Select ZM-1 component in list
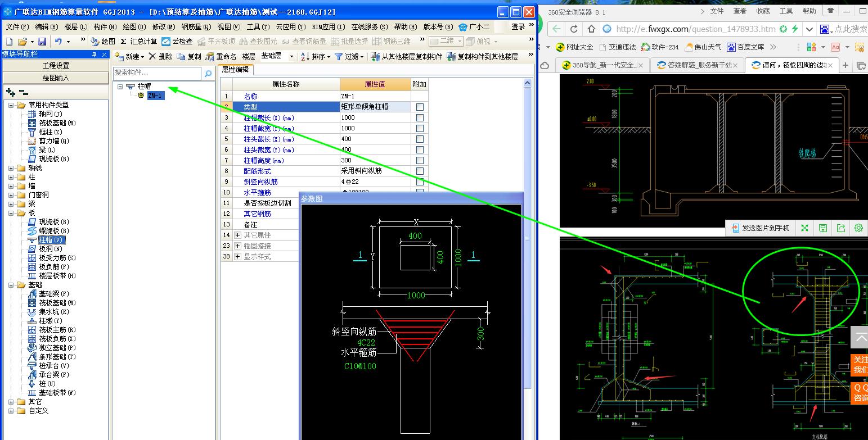The height and width of the screenshot is (440, 868). click(x=155, y=96)
